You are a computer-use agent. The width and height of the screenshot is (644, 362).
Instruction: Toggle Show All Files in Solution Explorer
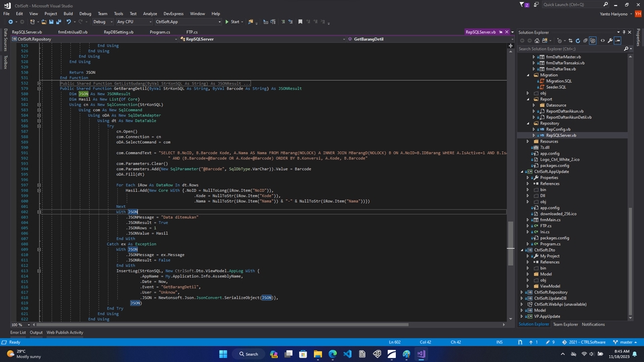coord(592,41)
